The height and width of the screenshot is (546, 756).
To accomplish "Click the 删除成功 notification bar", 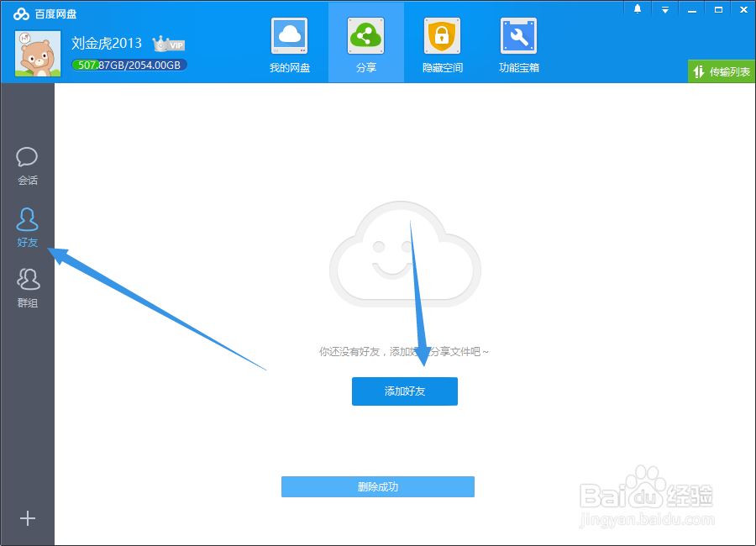I will click(377, 486).
